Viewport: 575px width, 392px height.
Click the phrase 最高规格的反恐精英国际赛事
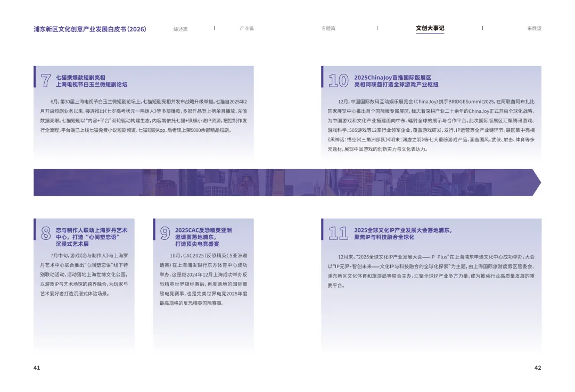[x=191, y=303]
